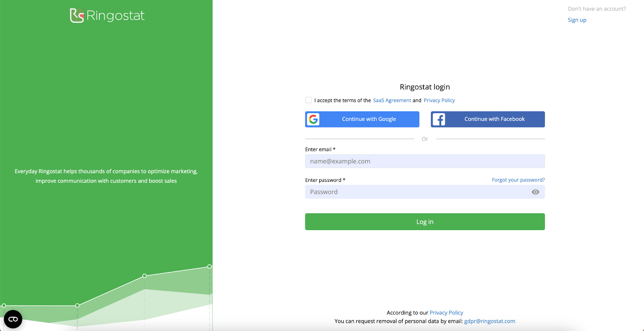Continue with Facebook sign-in
This screenshot has width=644, height=331.
(488, 119)
